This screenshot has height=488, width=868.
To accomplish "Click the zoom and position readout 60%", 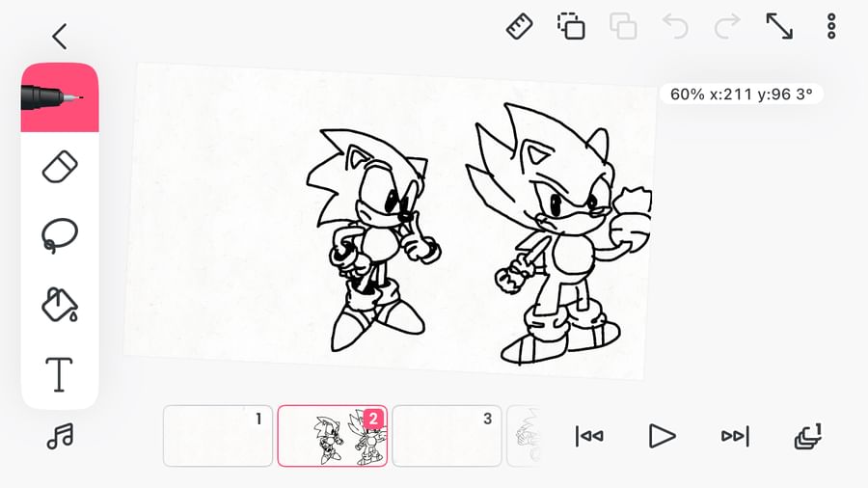I will pos(742,95).
